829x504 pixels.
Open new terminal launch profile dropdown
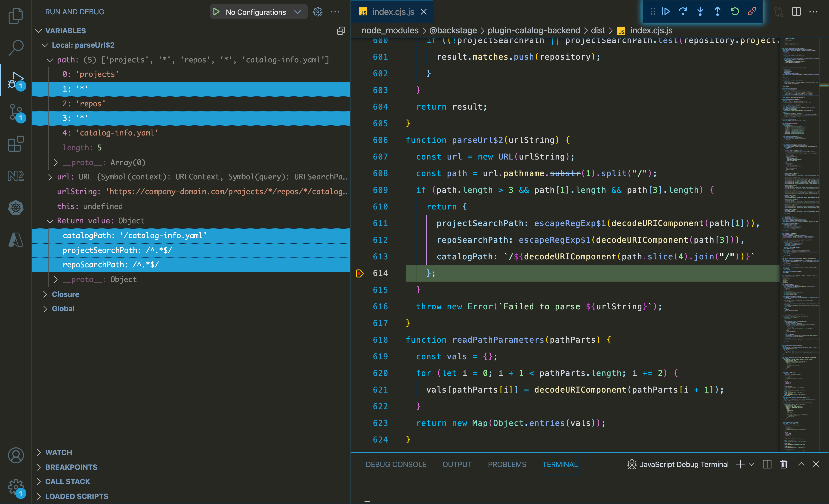pyautogui.click(x=751, y=464)
